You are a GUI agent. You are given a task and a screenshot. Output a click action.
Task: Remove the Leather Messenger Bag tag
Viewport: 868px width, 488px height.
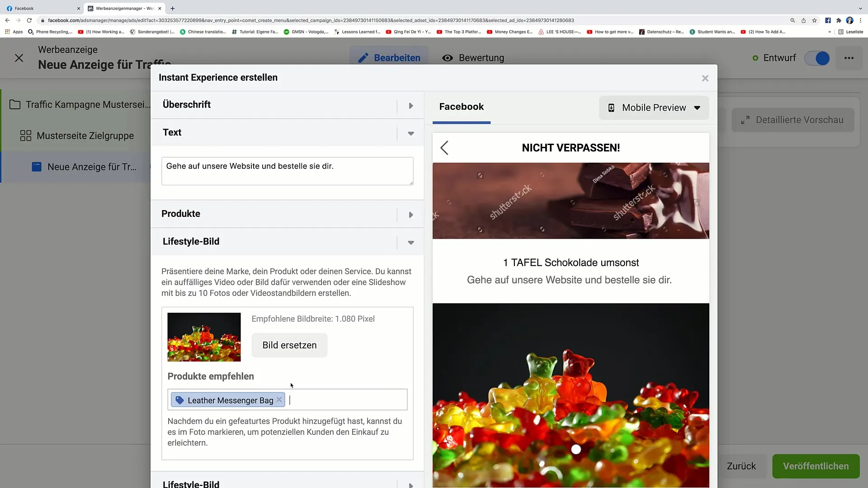pos(279,400)
